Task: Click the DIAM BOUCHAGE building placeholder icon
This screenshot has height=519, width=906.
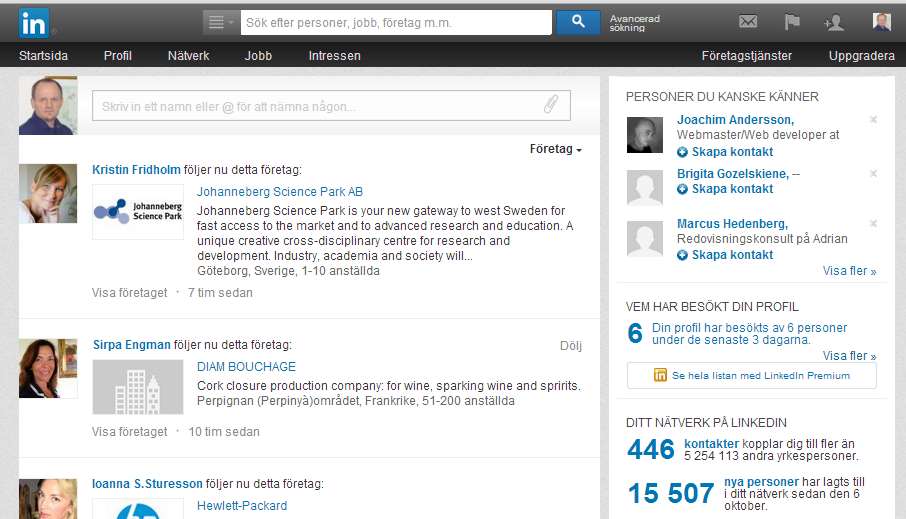Action: [138, 387]
